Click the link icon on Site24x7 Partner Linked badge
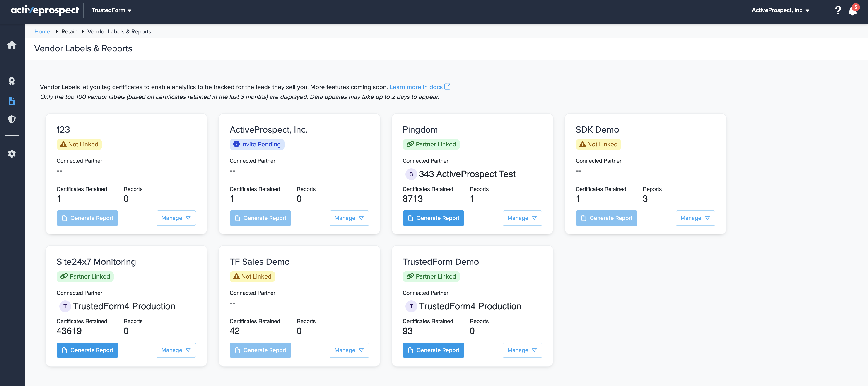Screen dimensions: 868x386 coord(64,276)
